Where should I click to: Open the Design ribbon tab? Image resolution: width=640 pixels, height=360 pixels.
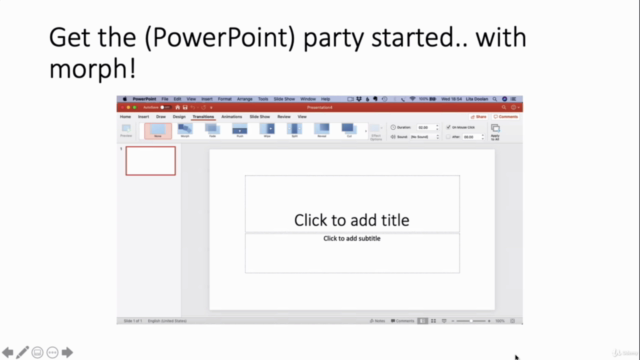pos(179,117)
